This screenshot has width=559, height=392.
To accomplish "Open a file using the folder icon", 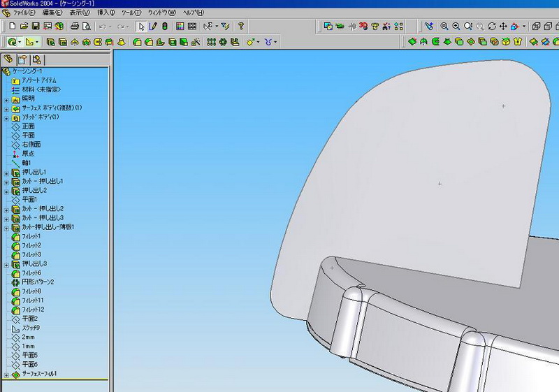I will click(x=24, y=26).
